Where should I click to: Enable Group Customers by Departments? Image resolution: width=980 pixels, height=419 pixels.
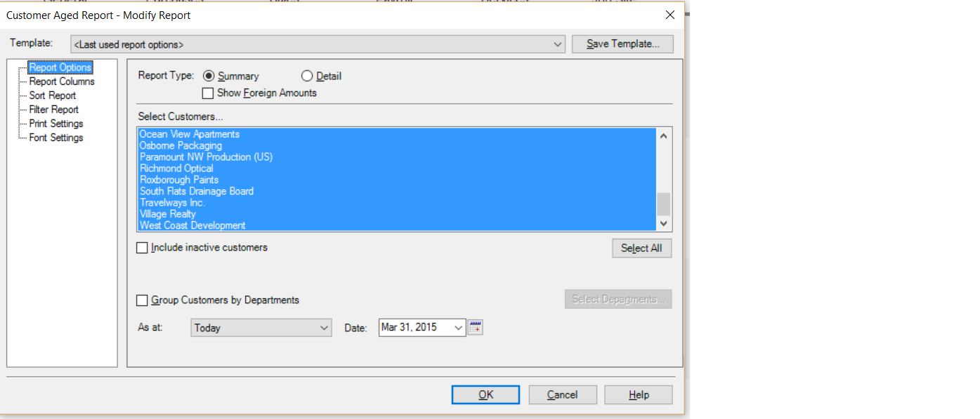click(x=142, y=300)
